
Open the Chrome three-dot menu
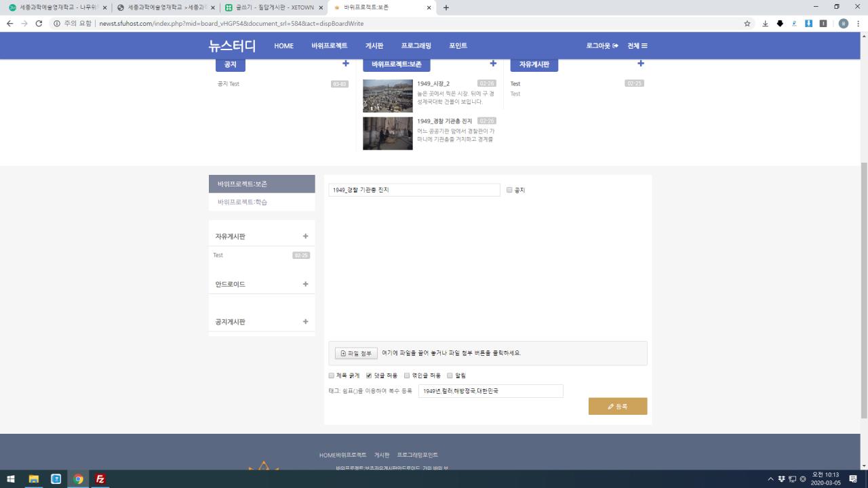pos(859,23)
